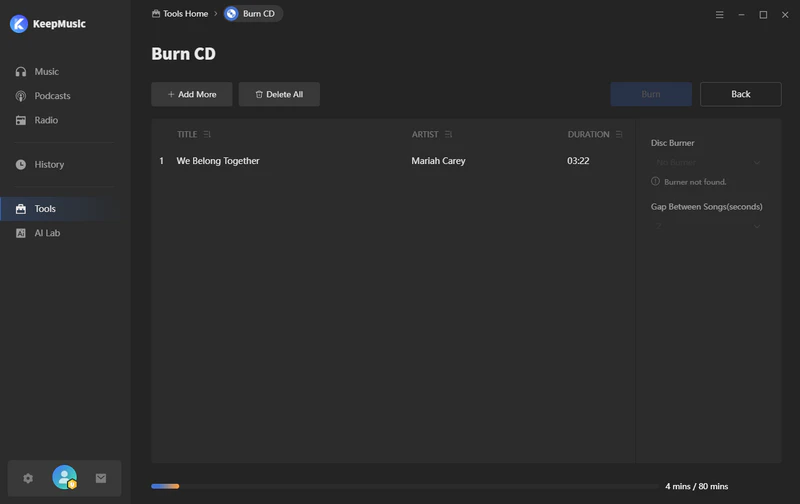The width and height of the screenshot is (800, 504).
Task: Open settings with the gear icon
Action: [x=28, y=478]
